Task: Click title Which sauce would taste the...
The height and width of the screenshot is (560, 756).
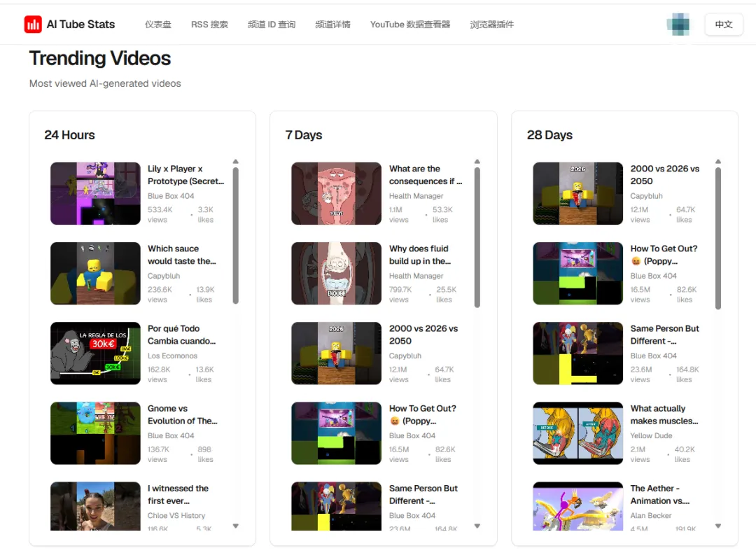Action: click(x=182, y=255)
